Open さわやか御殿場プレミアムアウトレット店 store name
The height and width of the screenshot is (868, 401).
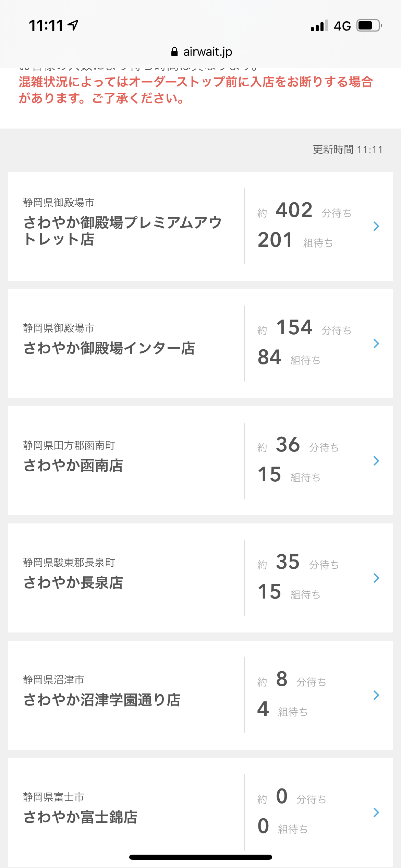(x=122, y=231)
